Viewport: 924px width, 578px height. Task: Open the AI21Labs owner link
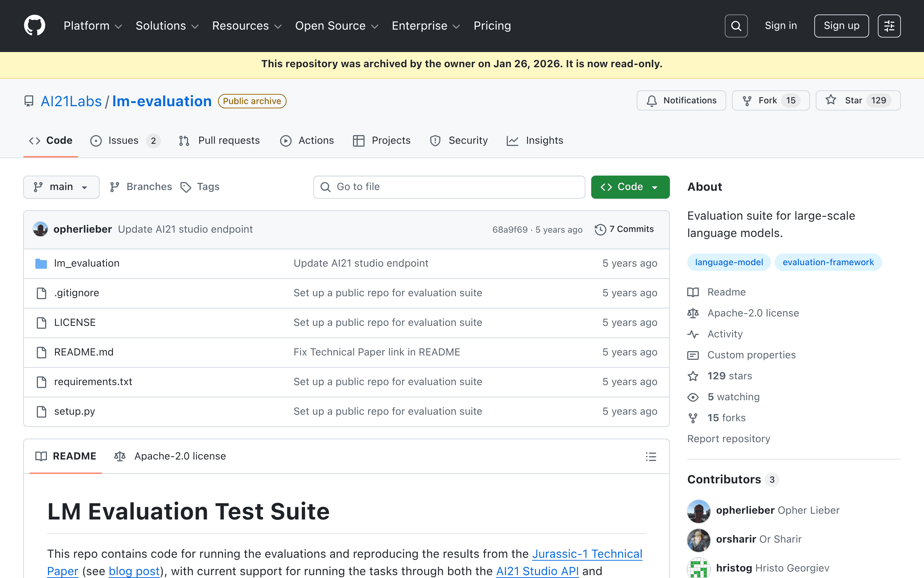click(x=71, y=101)
